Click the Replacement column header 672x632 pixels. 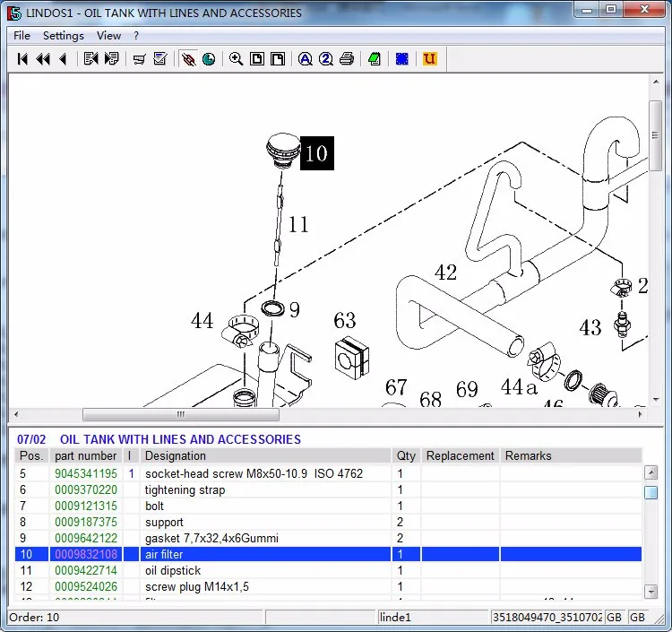pos(461,455)
